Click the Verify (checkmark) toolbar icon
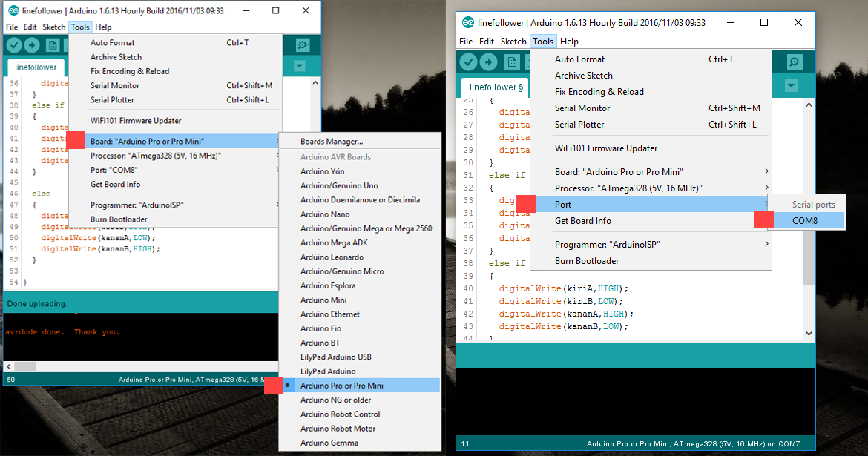Image resolution: width=868 pixels, height=456 pixels. pos(13,44)
